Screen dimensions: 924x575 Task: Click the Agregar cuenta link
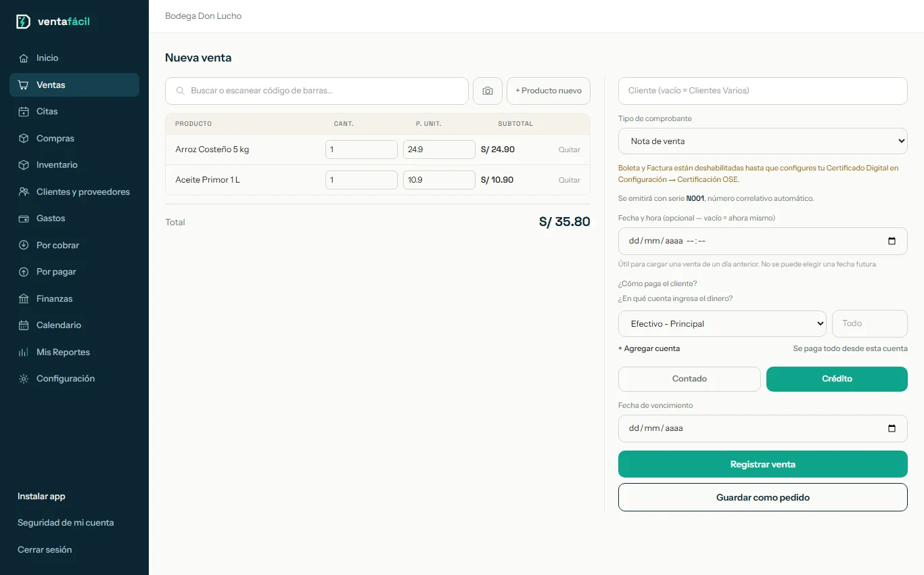click(x=649, y=348)
